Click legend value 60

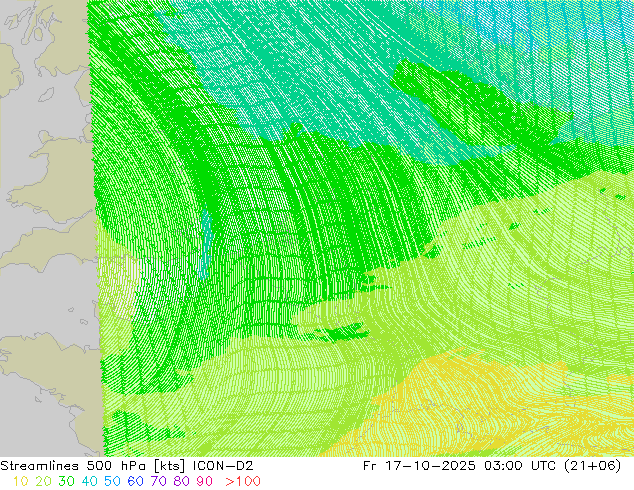pyautogui.click(x=135, y=481)
